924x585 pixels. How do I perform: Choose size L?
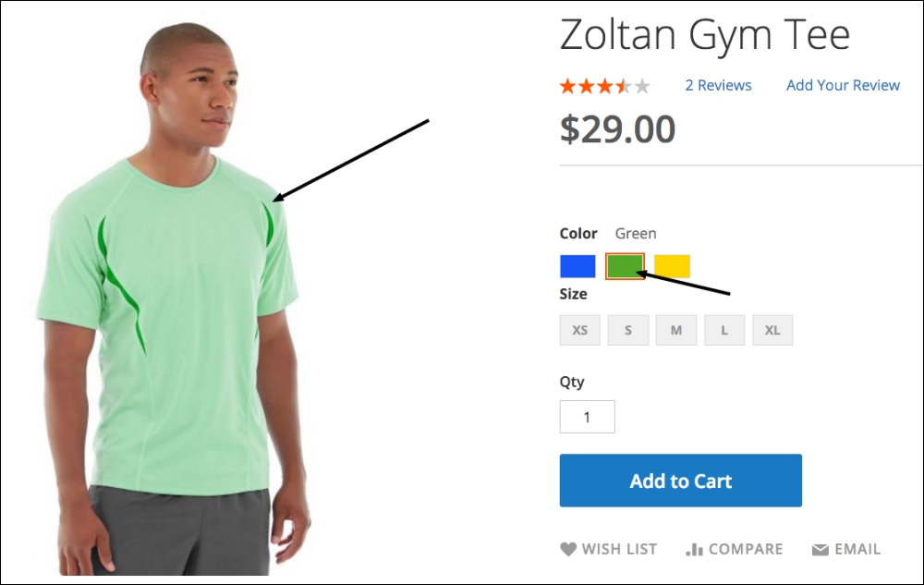(724, 330)
